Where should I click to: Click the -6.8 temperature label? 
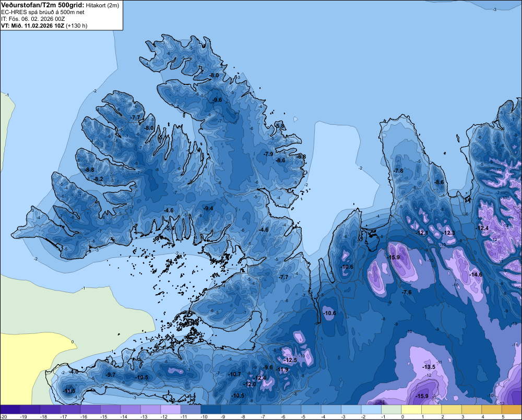pos(301,157)
